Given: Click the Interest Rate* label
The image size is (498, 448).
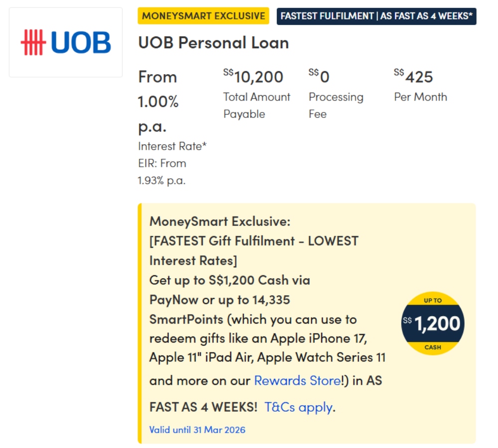Looking at the screenshot, I should (x=172, y=146).
